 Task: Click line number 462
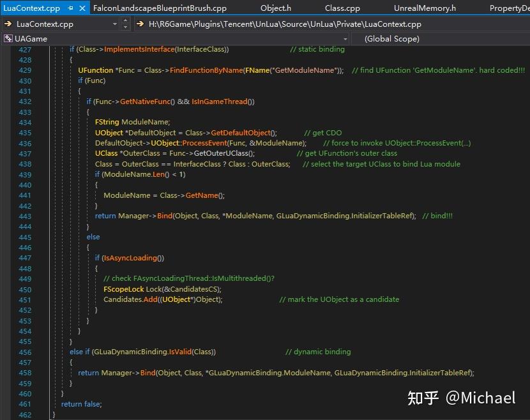[25, 415]
